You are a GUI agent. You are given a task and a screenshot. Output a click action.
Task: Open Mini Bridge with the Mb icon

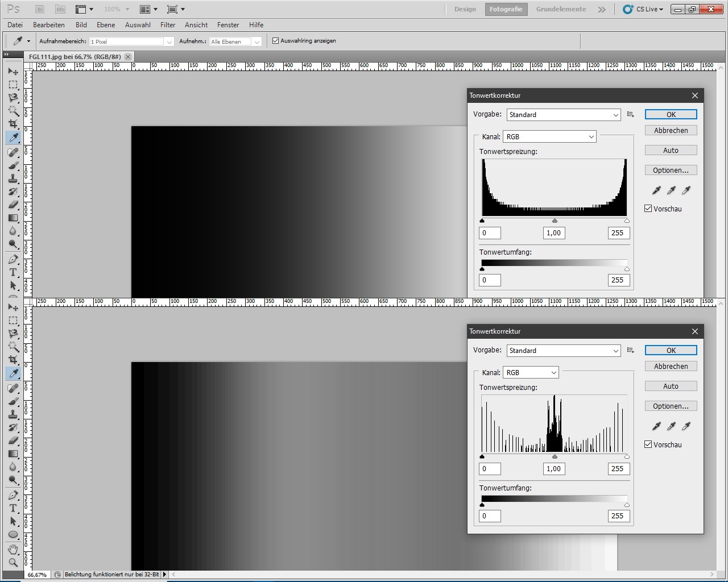tap(60, 9)
